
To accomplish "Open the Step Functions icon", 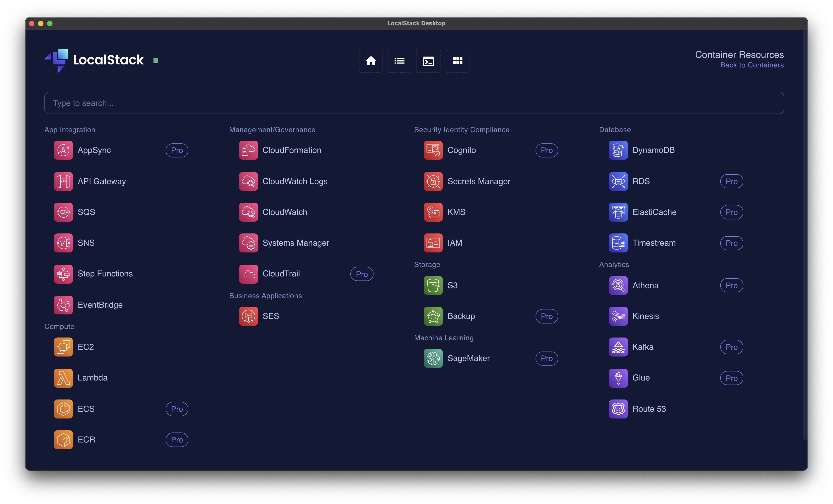I will 63,274.
